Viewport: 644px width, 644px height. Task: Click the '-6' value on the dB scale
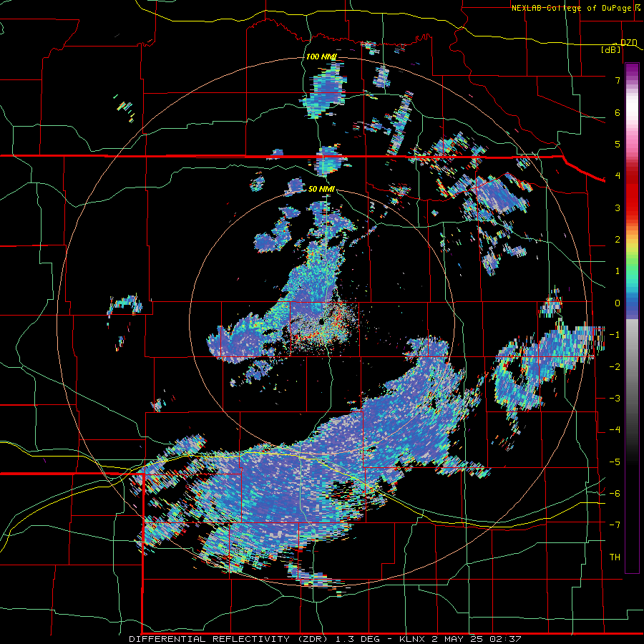615,494
